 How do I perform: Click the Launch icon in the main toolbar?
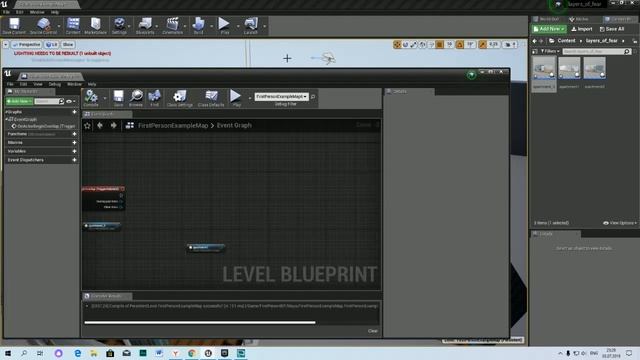[x=251, y=26]
